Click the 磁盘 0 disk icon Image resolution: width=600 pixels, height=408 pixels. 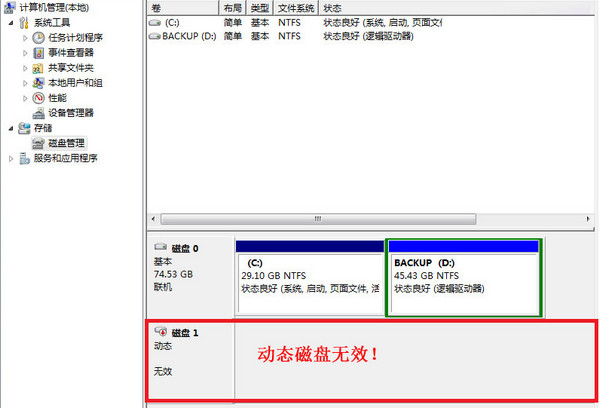tap(161, 247)
